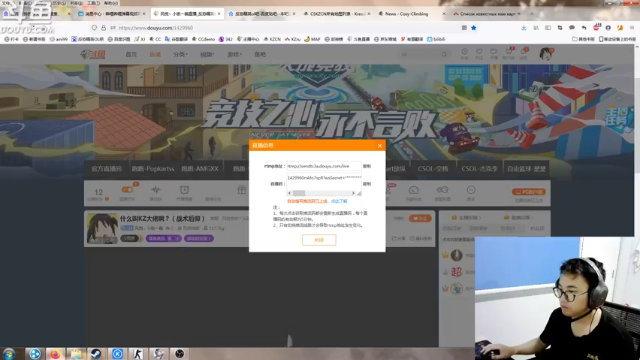The image size is (640, 360).
Task: Click the streamer anime avatar thumbnail
Action: [x=102, y=229]
